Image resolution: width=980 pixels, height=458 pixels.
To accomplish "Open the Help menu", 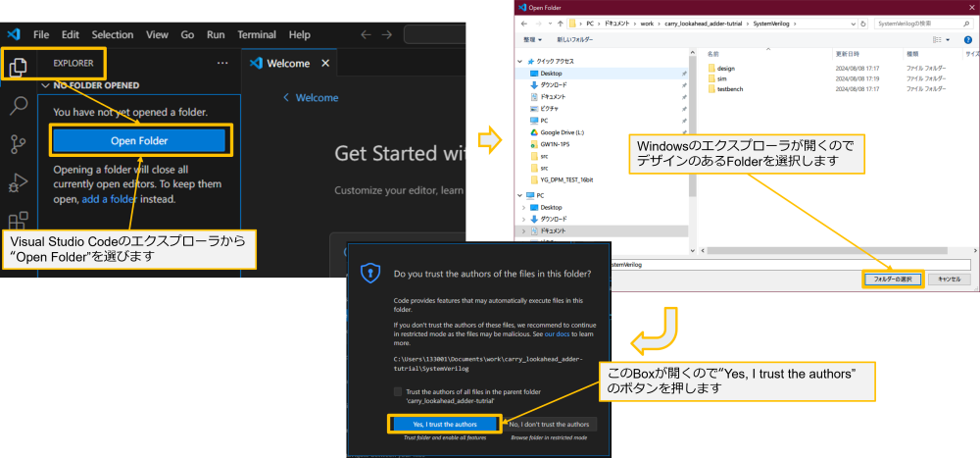I will pos(299,35).
